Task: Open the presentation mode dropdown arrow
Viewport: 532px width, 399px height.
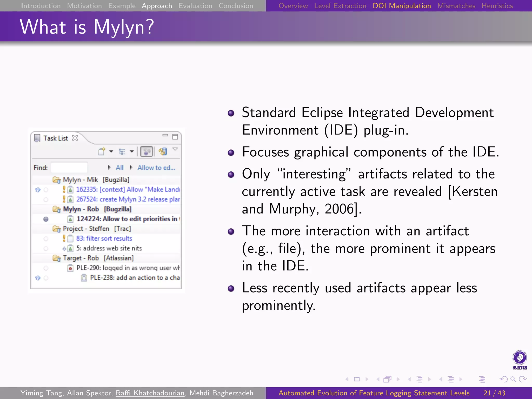Action: tap(132, 151)
